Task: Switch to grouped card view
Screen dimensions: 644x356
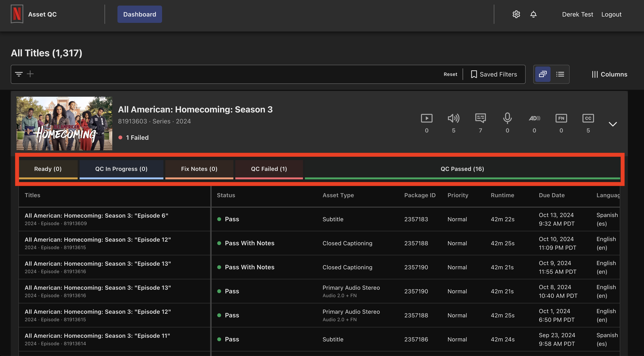Action: click(542, 74)
